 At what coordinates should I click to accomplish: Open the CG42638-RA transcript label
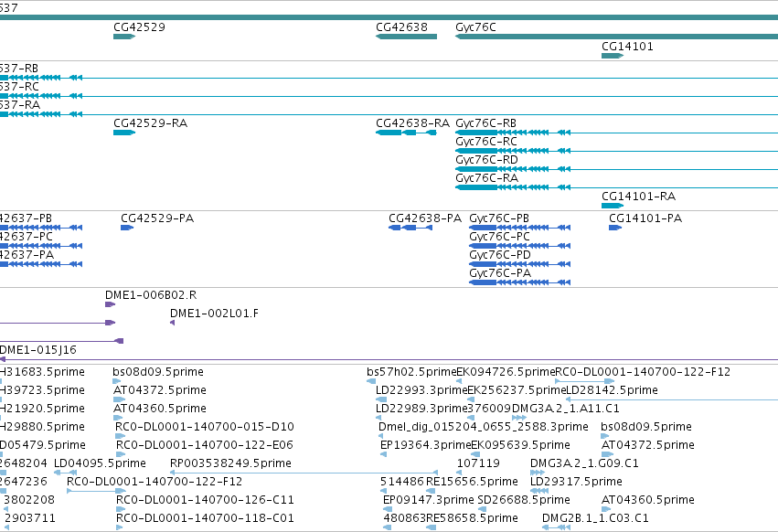413,123
